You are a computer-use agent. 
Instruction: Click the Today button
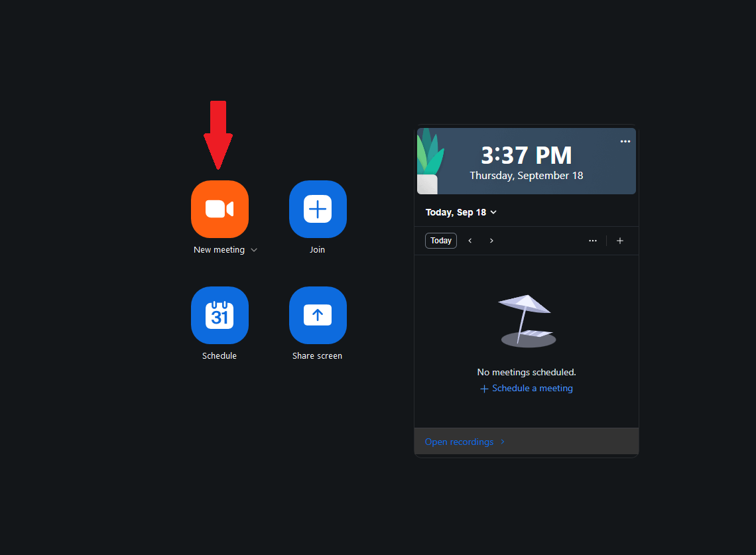[x=440, y=240]
